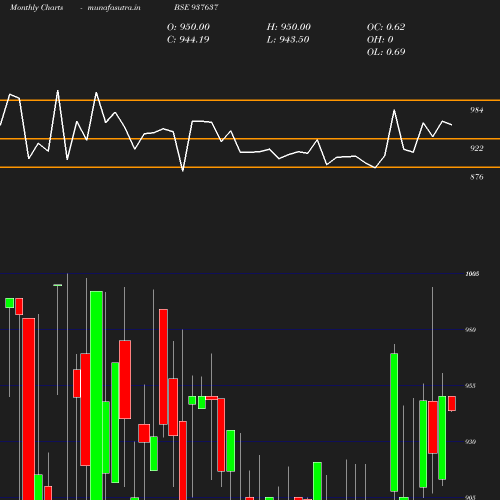Click the 'OL: 0.69' reading

(386, 52)
